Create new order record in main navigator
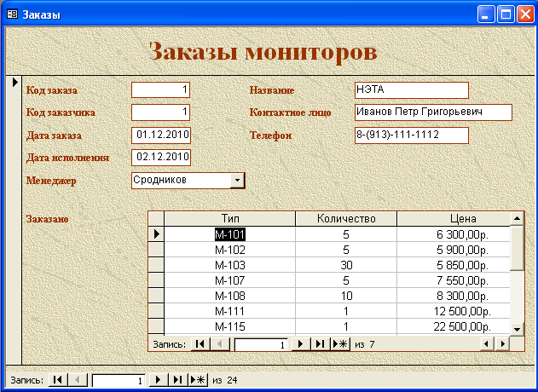This screenshot has width=538, height=392. (198, 380)
